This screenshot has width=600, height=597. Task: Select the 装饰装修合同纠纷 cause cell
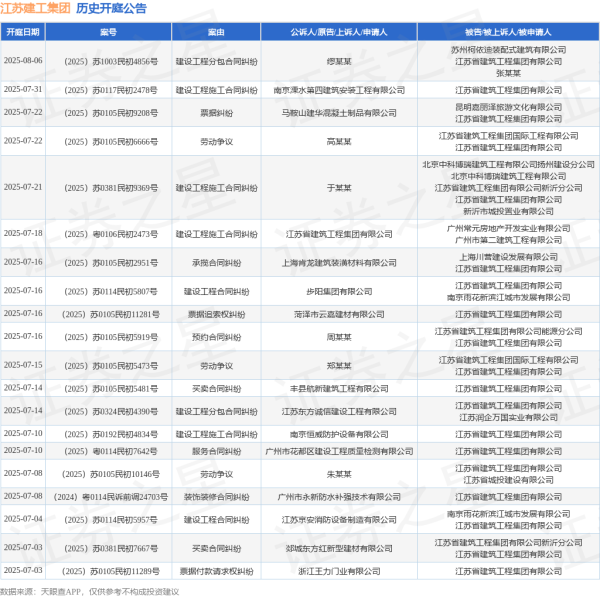[x=217, y=497]
